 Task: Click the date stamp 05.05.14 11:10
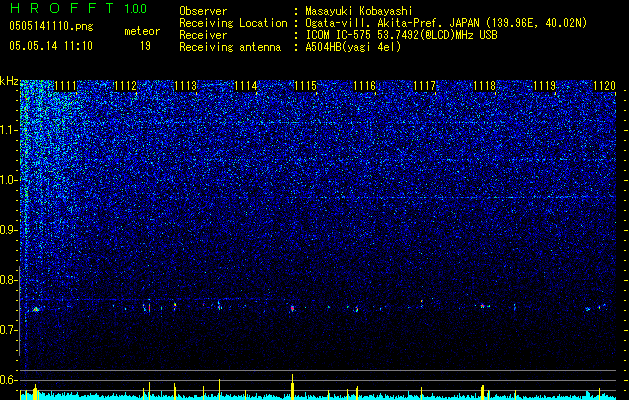click(x=51, y=46)
